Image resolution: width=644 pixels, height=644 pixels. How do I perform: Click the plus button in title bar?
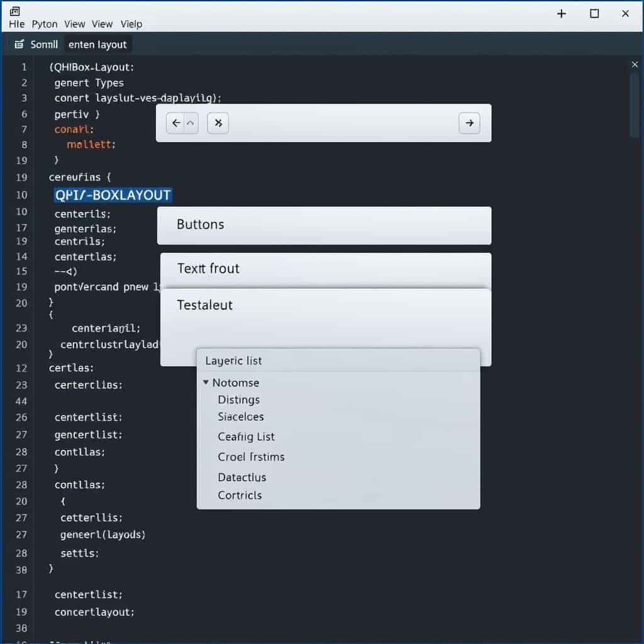[x=561, y=14]
